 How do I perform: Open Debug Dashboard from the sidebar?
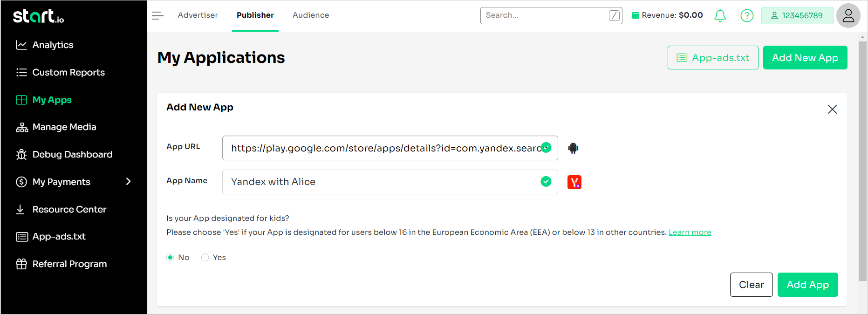[x=72, y=155]
